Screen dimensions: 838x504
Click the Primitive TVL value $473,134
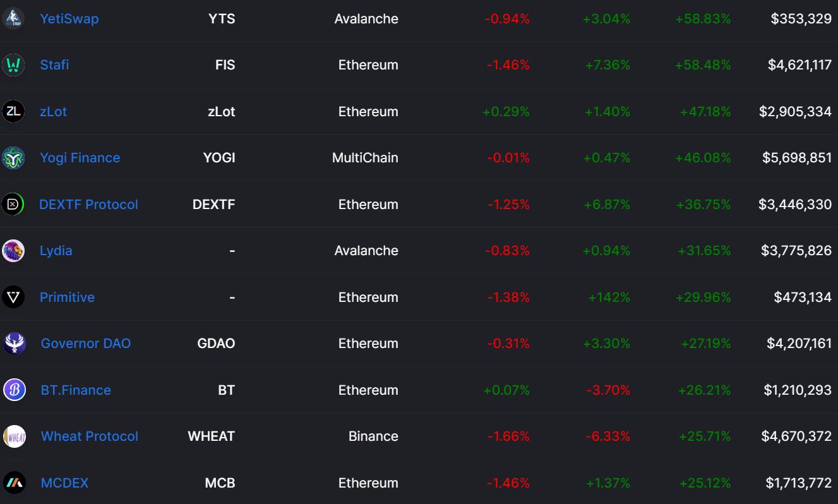tap(803, 297)
